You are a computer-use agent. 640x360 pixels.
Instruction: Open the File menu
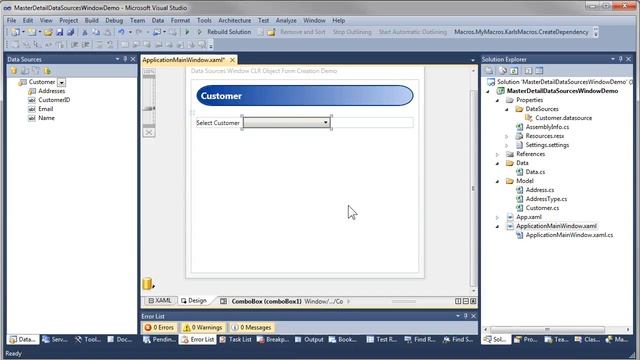11,20
